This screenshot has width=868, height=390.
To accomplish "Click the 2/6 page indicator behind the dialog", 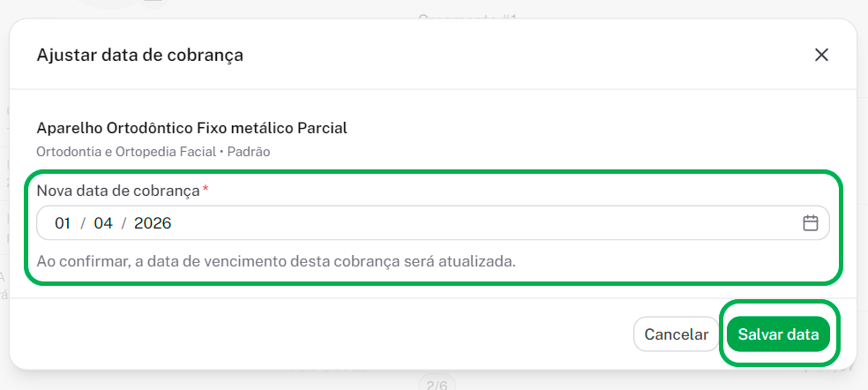I will (437, 385).
